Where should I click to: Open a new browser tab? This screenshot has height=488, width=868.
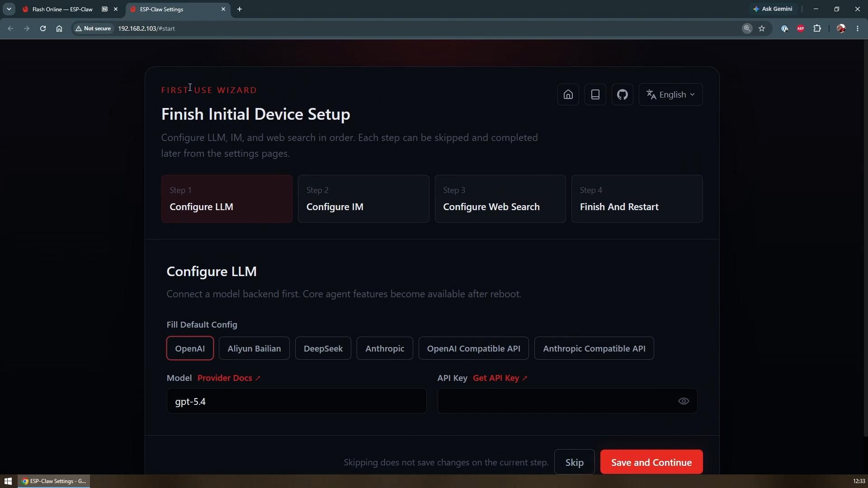[x=240, y=9]
